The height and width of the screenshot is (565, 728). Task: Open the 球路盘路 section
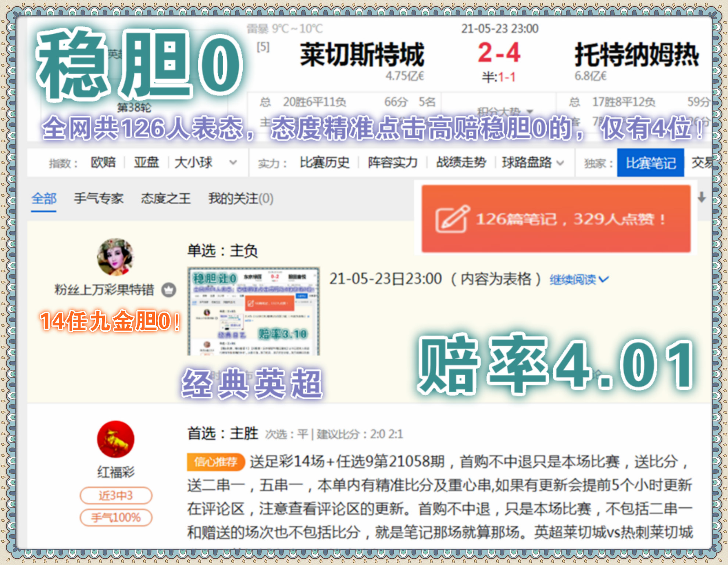tap(527, 162)
